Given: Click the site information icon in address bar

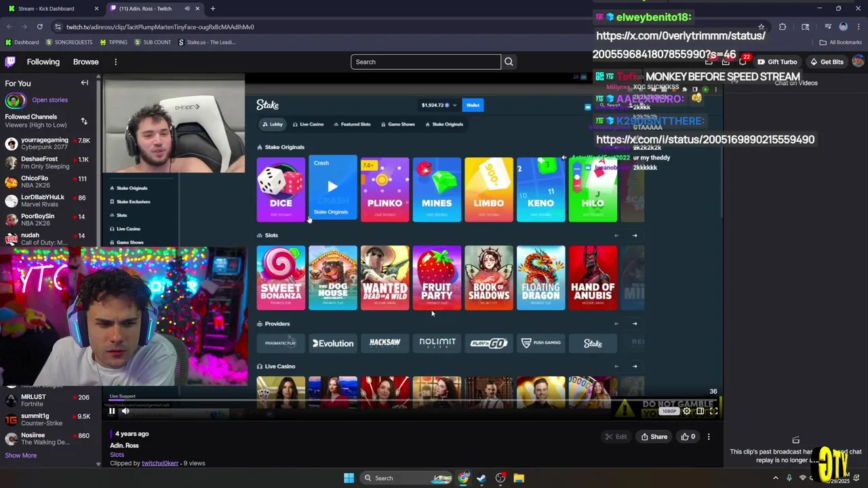Looking at the screenshot, I should click(x=58, y=26).
